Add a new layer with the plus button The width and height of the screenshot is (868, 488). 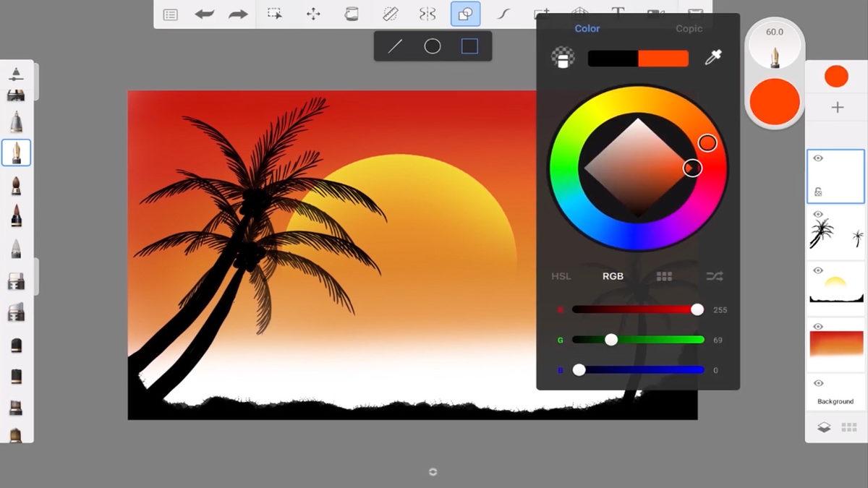(x=837, y=108)
